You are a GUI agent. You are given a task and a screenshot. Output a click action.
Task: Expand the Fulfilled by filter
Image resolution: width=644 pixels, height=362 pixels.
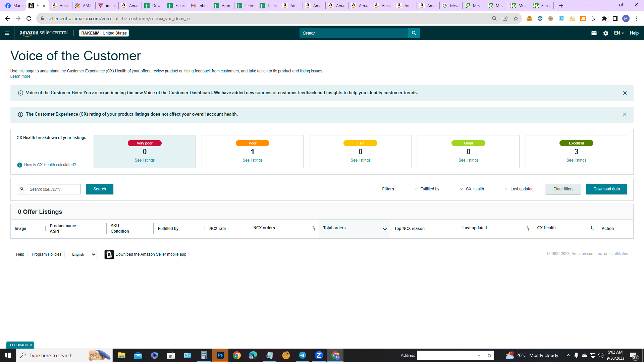(427, 189)
